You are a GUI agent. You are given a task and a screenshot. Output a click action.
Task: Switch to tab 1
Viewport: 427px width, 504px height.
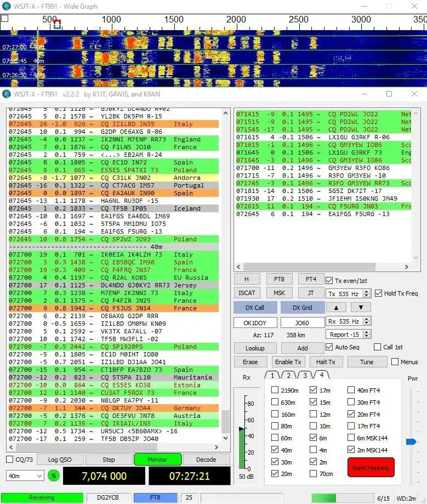272,375
